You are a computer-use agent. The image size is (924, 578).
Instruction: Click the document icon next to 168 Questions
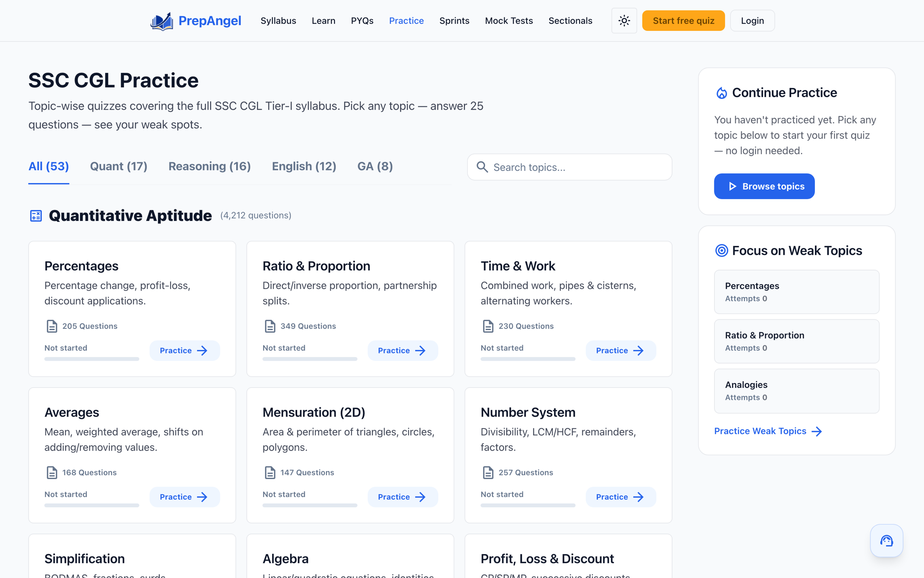point(52,473)
